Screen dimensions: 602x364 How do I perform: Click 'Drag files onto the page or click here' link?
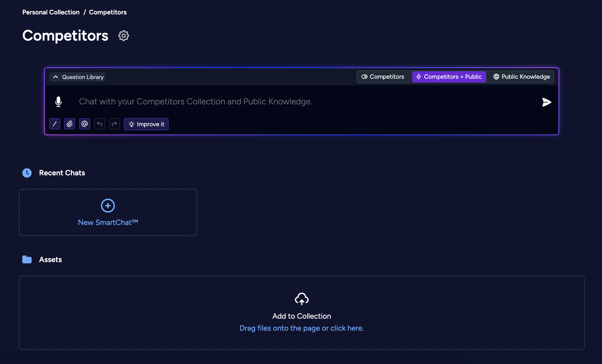(302, 328)
